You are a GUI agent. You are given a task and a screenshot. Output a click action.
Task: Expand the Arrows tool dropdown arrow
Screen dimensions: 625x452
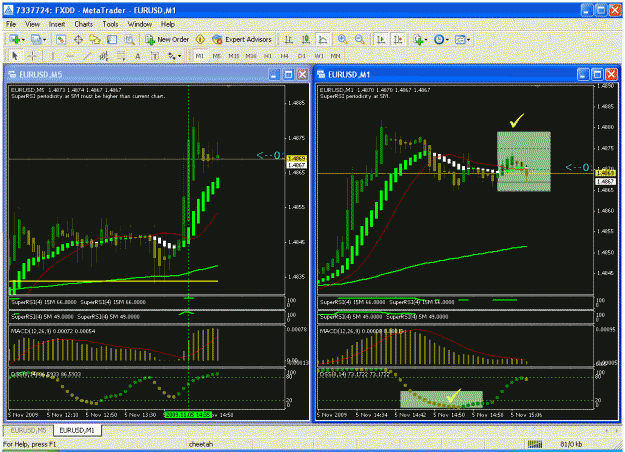pos(179,56)
